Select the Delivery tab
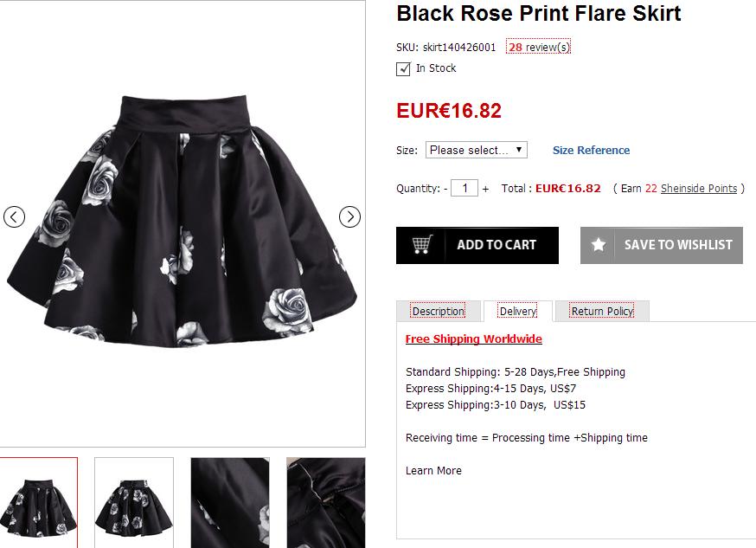This screenshot has height=548, width=756. (517, 312)
